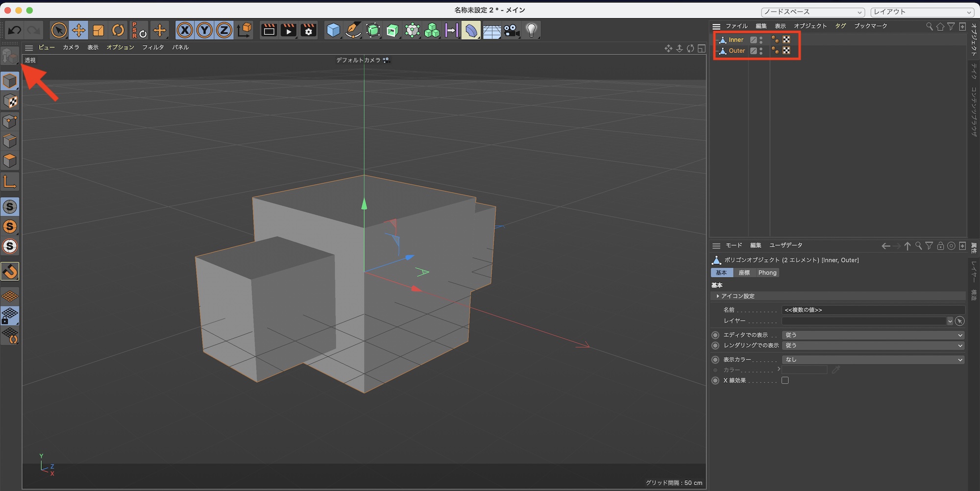Select the Move tool in the toolbar

(78, 30)
